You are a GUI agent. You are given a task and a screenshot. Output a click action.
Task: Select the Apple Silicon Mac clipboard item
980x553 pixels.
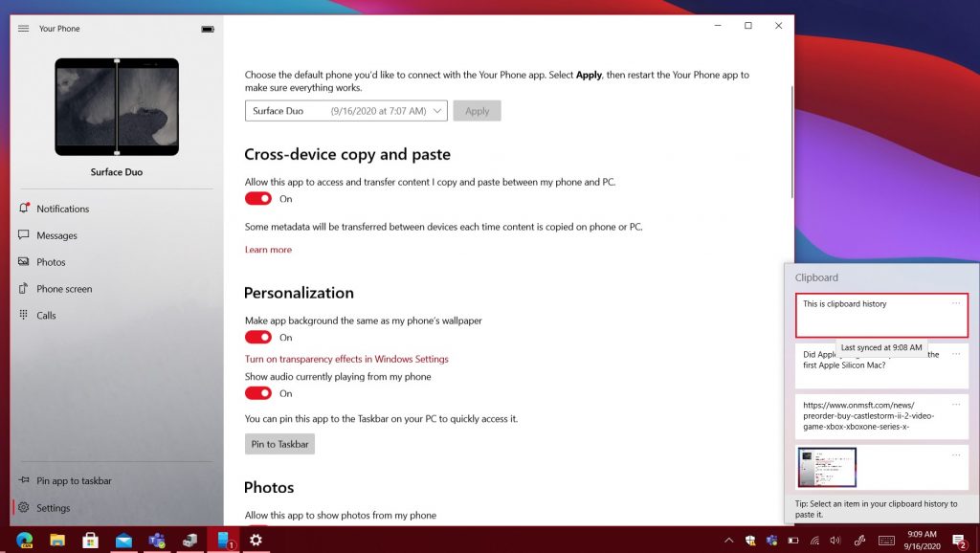pyautogui.click(x=881, y=365)
